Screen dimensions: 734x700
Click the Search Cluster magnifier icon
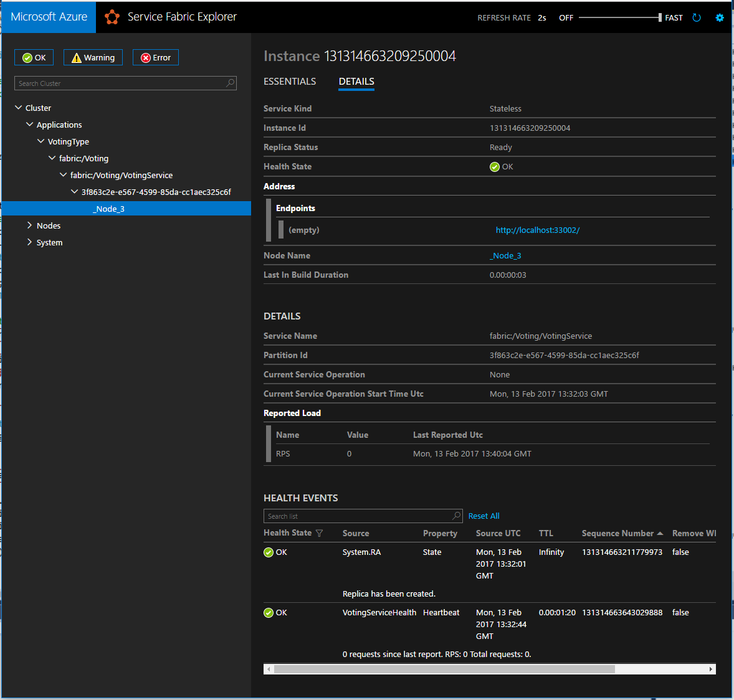231,83
